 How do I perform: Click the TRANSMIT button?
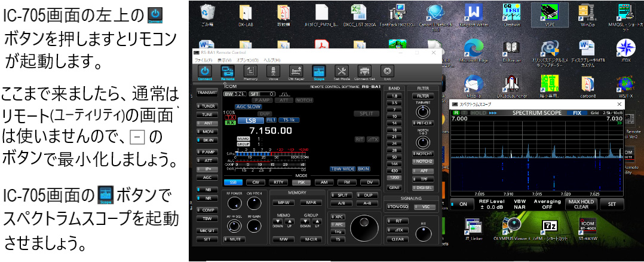click(207, 93)
